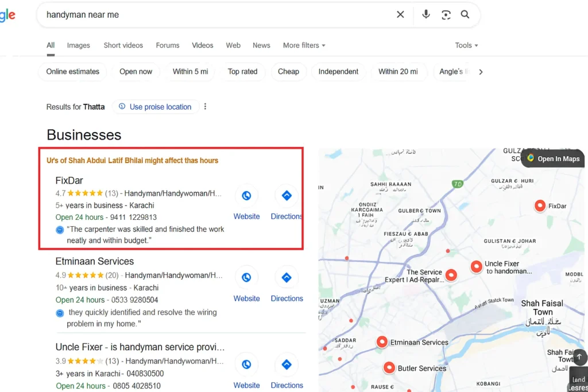Apply Top rated filter chip
The width and height of the screenshot is (588, 392).
pyautogui.click(x=243, y=72)
